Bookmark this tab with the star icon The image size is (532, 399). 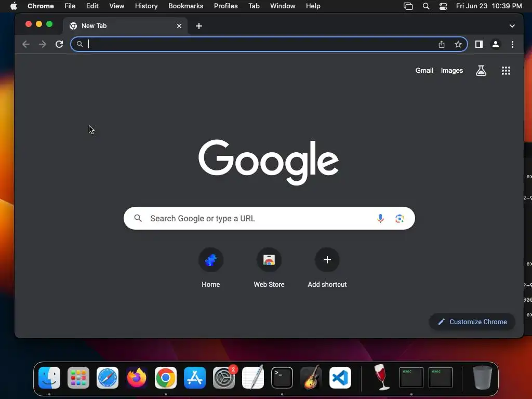(458, 44)
